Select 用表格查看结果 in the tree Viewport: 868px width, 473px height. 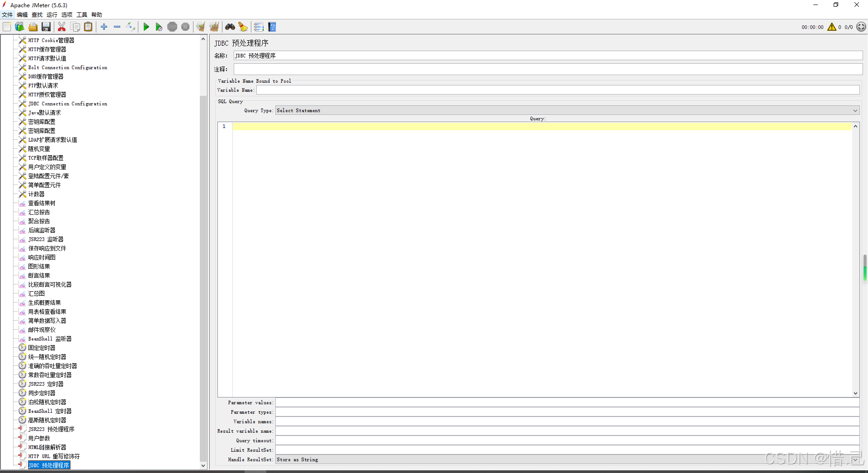[47, 312]
